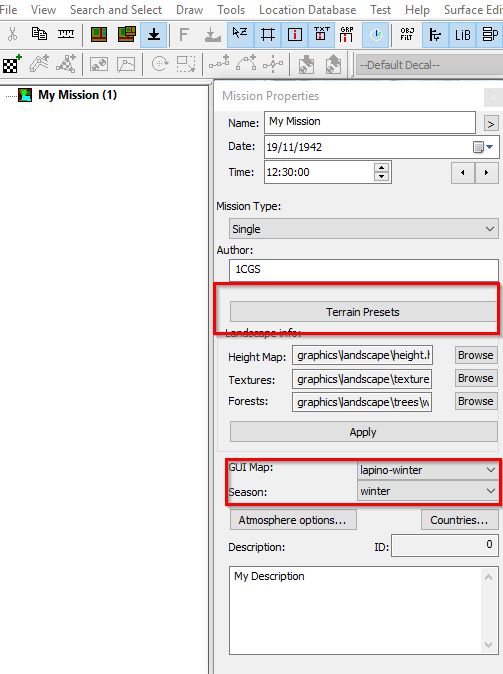Click the split node crosshair icon

(273, 65)
